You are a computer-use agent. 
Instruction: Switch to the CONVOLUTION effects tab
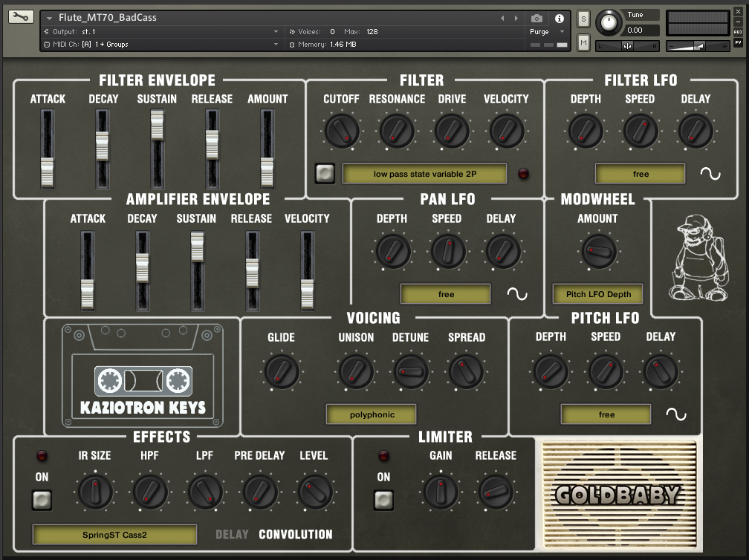pos(295,534)
